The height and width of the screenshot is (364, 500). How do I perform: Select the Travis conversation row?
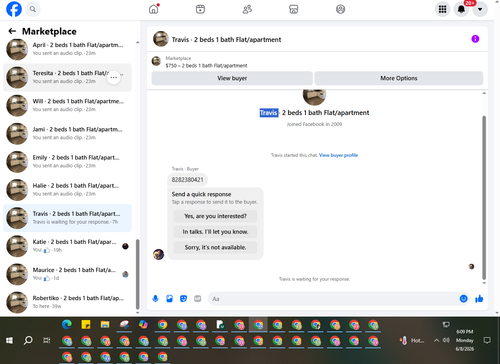tap(67, 218)
